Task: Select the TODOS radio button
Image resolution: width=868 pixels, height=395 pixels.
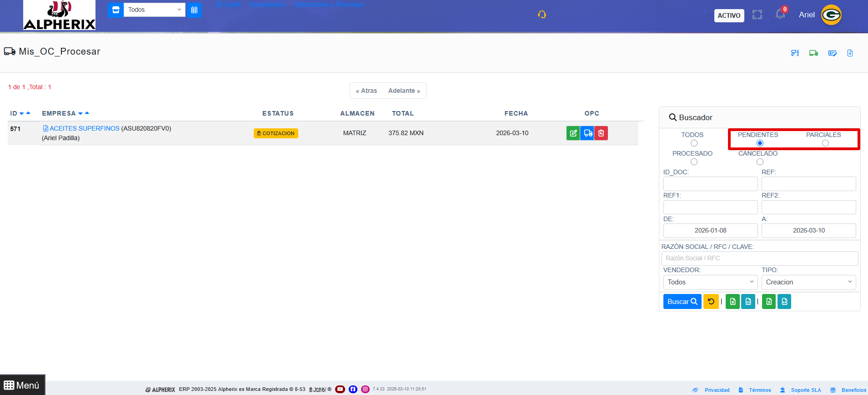Action: click(x=694, y=143)
